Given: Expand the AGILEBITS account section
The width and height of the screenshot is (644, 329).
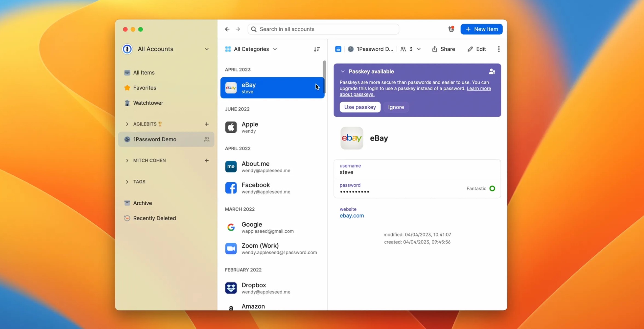Looking at the screenshot, I should click(127, 124).
